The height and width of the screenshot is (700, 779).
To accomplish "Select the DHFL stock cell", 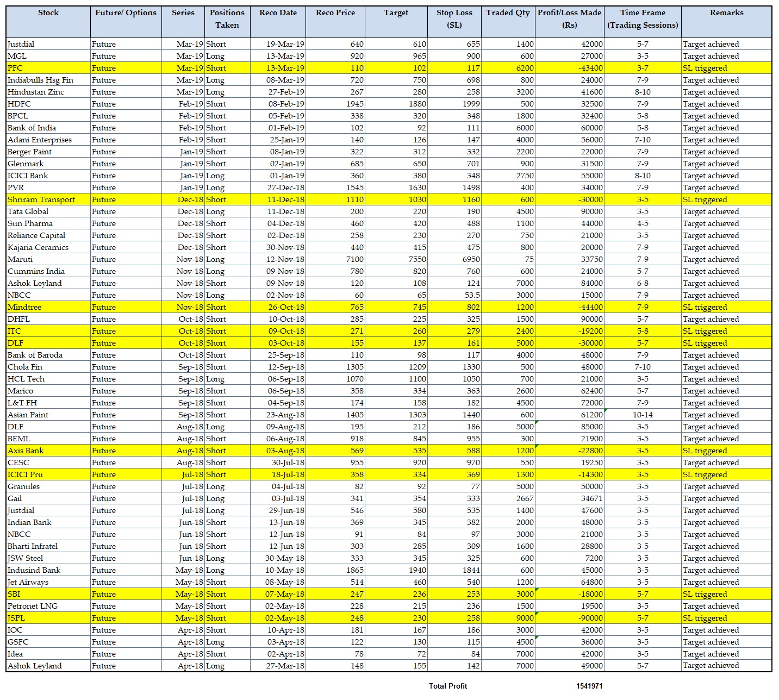I will [x=48, y=319].
